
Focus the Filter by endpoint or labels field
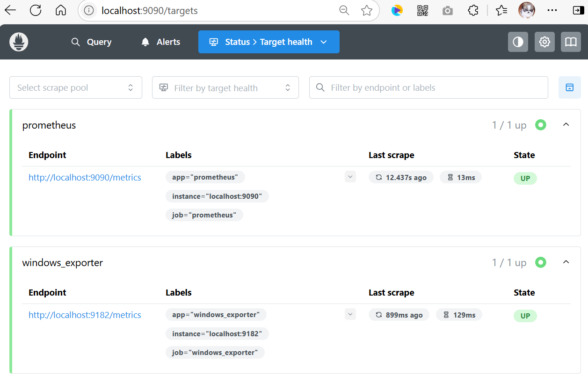tap(428, 88)
